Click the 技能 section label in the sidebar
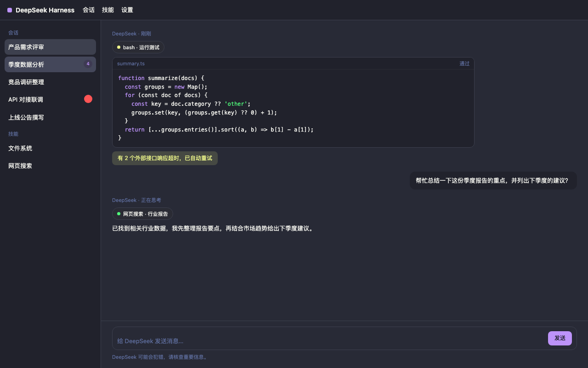Screen dimensions: 588x368 click(x=13, y=134)
